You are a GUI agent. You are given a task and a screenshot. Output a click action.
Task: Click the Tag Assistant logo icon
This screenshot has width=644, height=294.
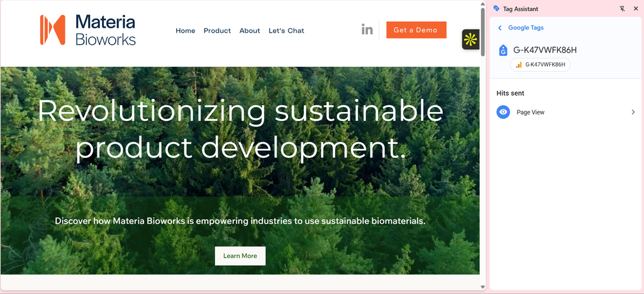pyautogui.click(x=496, y=8)
